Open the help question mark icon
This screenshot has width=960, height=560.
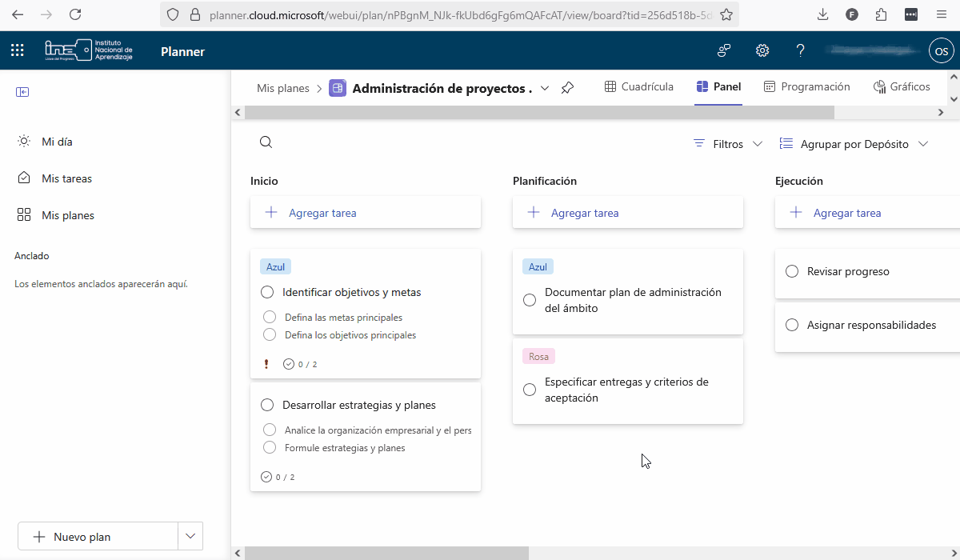click(x=800, y=51)
